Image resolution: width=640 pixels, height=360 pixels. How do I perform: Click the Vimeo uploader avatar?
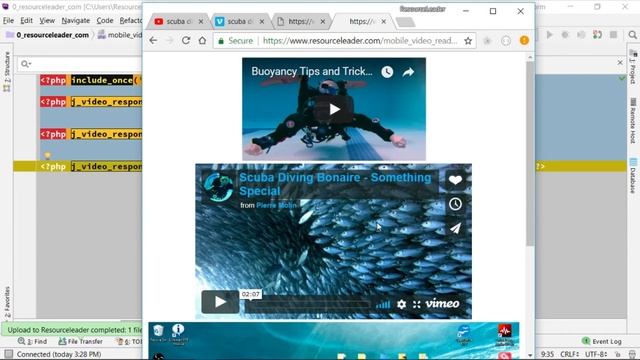219,187
